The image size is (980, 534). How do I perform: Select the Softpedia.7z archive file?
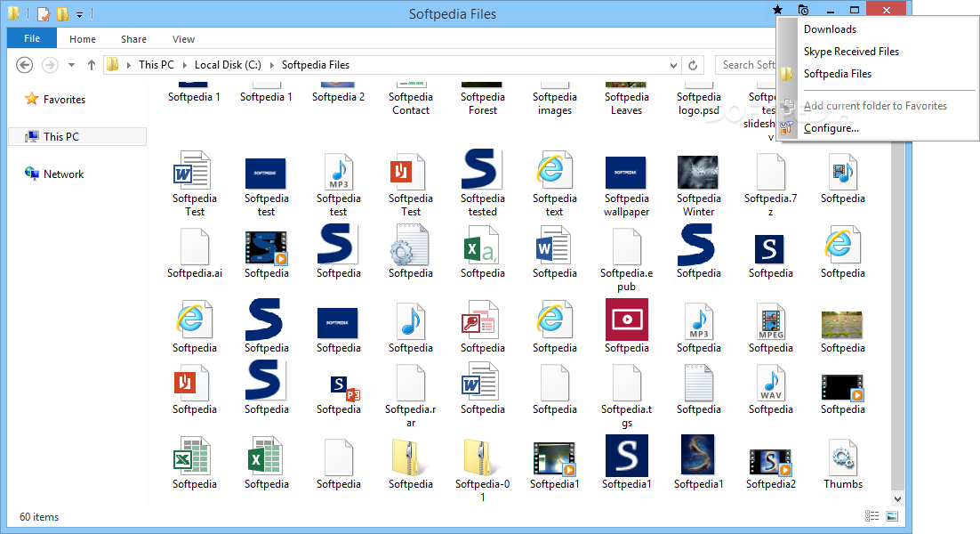pyautogui.click(x=771, y=183)
